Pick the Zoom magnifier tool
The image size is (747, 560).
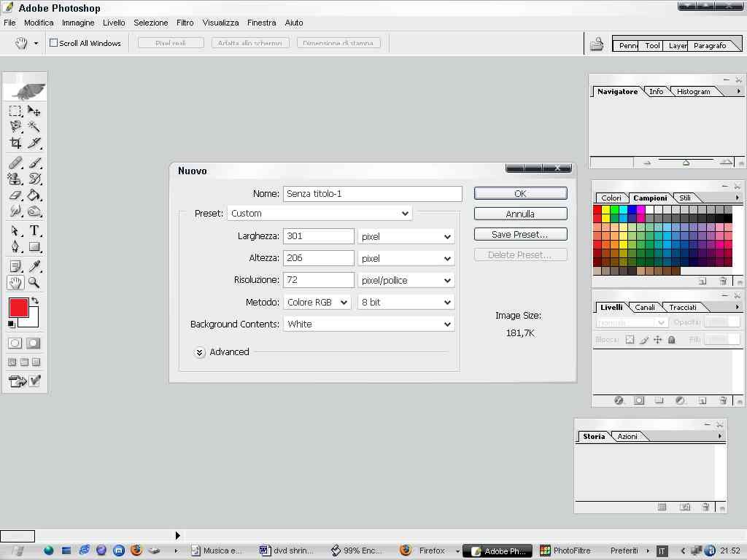(x=34, y=283)
